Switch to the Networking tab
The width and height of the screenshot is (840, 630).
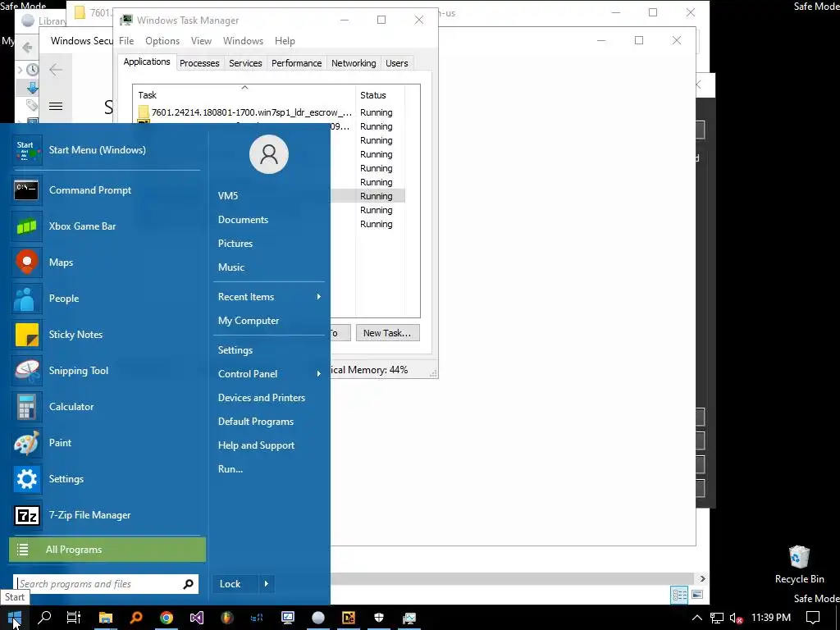pos(354,63)
